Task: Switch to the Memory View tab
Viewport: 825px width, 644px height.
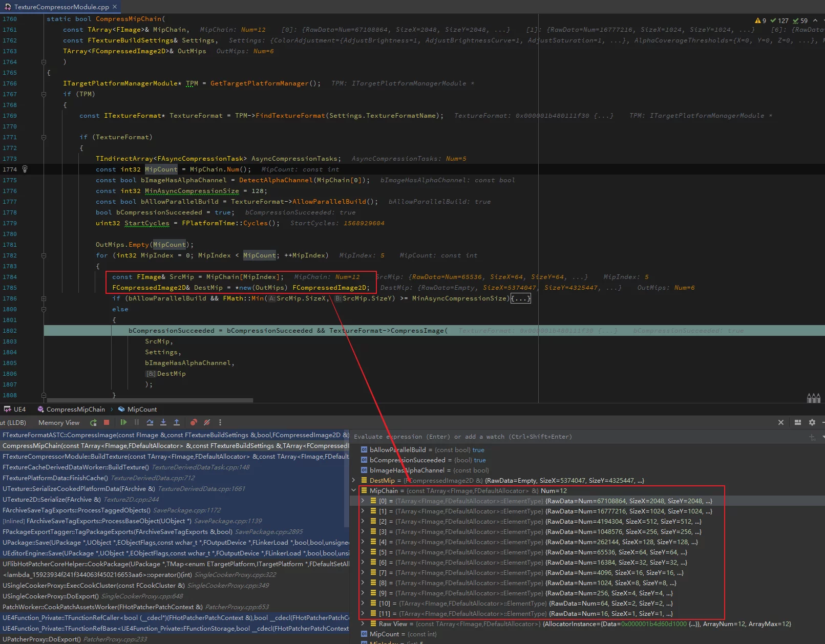Action: (x=59, y=422)
